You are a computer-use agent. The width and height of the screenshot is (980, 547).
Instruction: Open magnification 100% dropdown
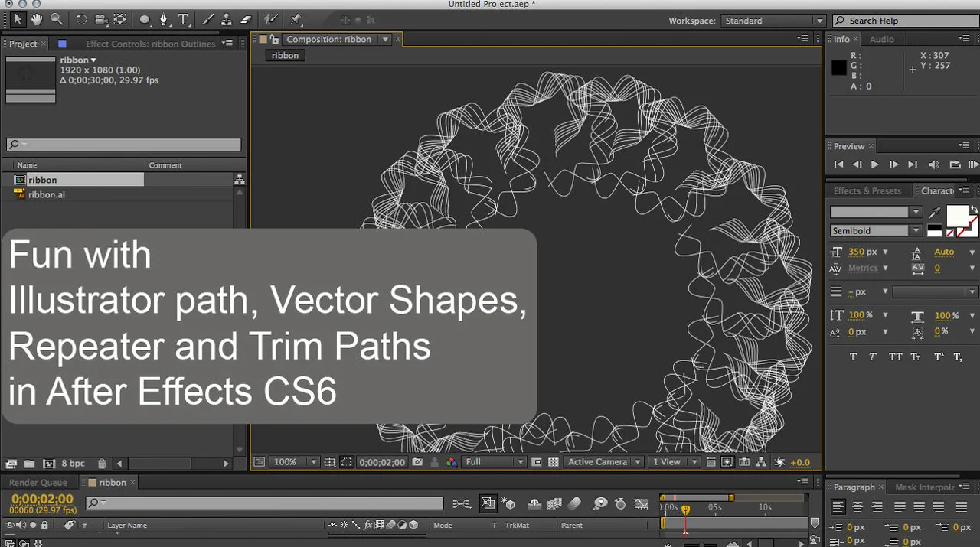pos(294,462)
